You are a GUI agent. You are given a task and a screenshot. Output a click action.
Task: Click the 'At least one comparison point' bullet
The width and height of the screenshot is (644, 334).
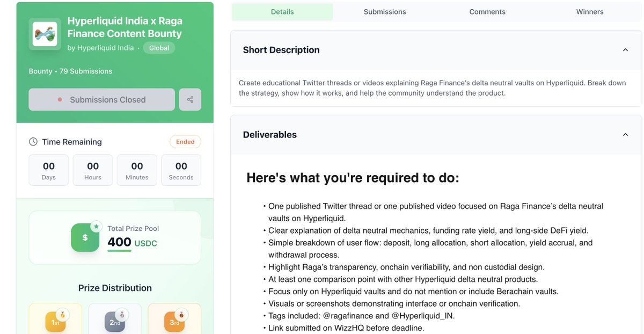coord(403,279)
